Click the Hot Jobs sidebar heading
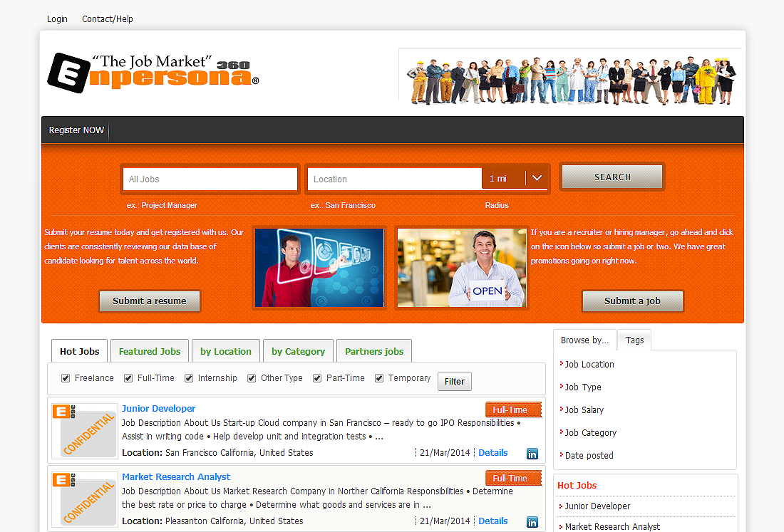The image size is (784, 532). tap(577, 486)
